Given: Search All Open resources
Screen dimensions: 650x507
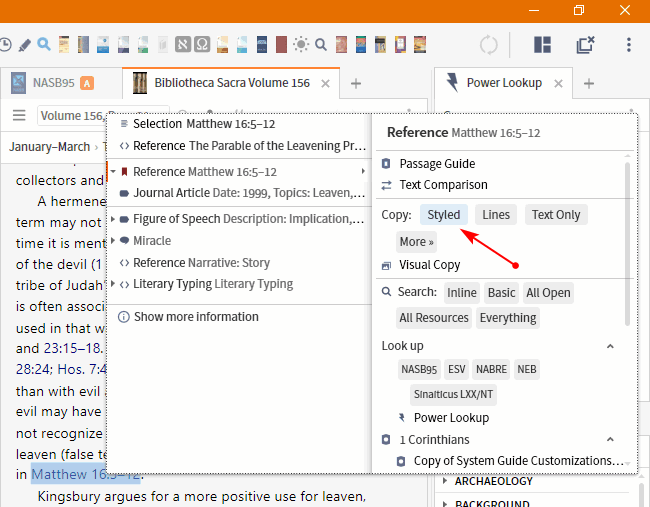Looking at the screenshot, I should pos(548,293).
